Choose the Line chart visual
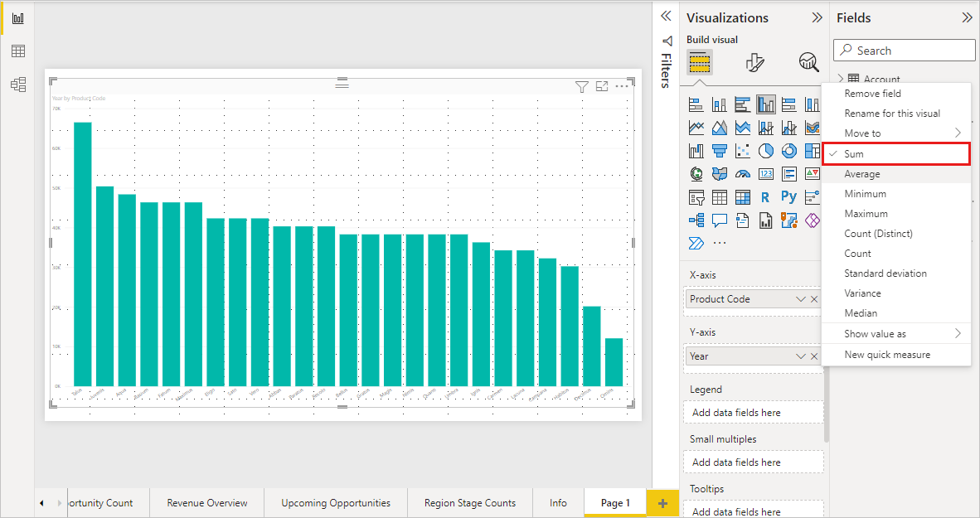This screenshot has width=980, height=518. 696,128
